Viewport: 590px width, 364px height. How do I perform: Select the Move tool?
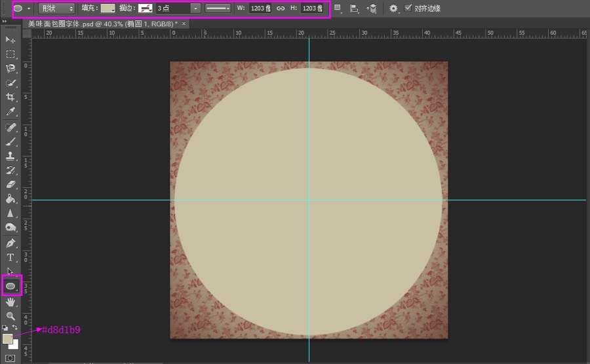point(10,40)
